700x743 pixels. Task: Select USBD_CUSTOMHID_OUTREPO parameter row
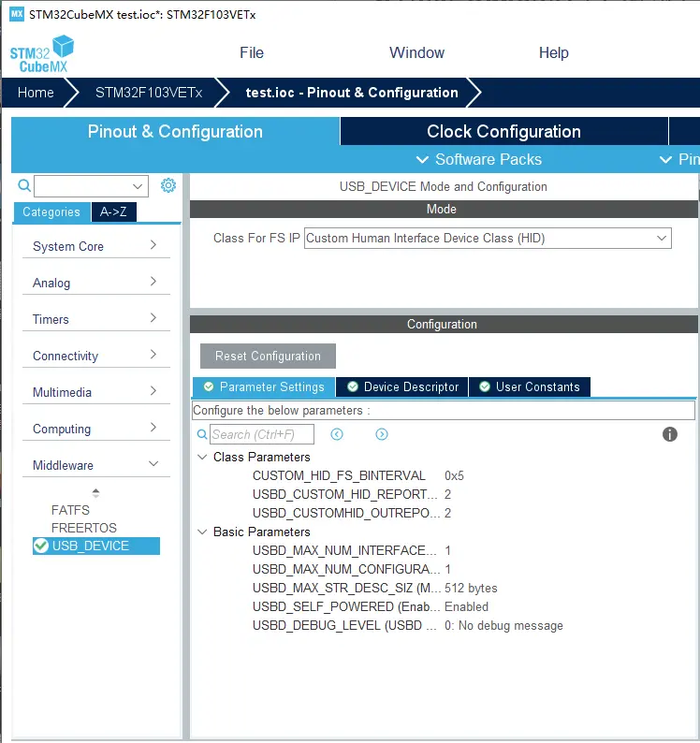point(346,513)
